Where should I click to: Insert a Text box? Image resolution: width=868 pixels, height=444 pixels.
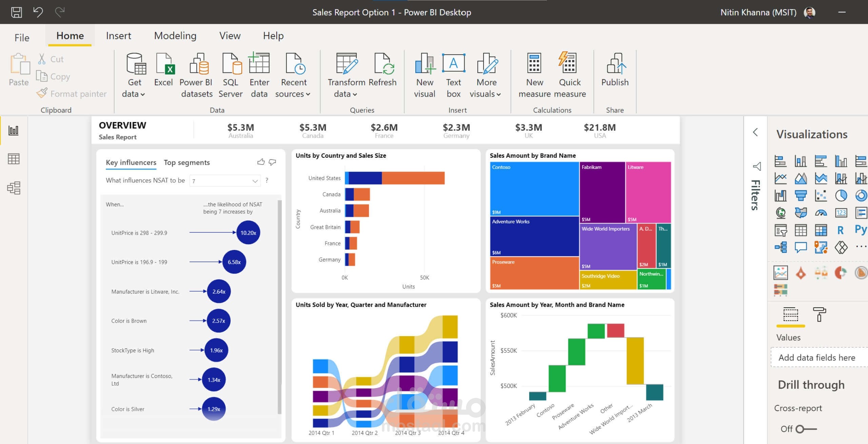click(x=454, y=75)
